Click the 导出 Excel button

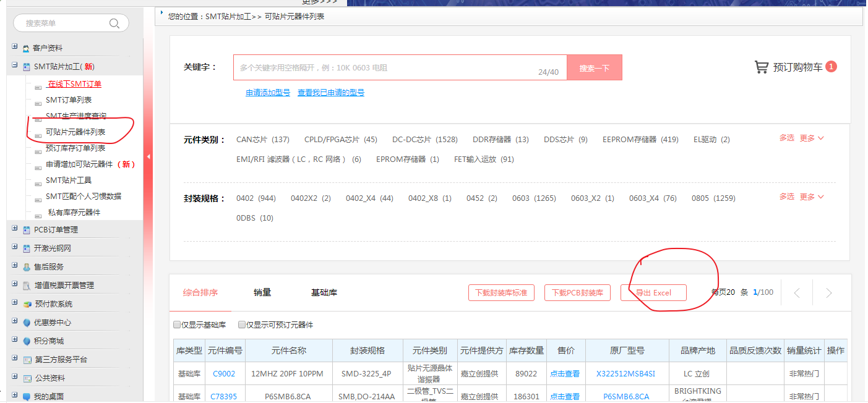(653, 293)
